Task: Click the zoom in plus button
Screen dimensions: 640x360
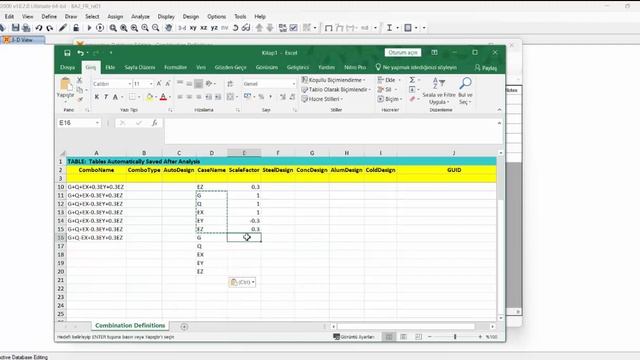Action: coord(480,337)
